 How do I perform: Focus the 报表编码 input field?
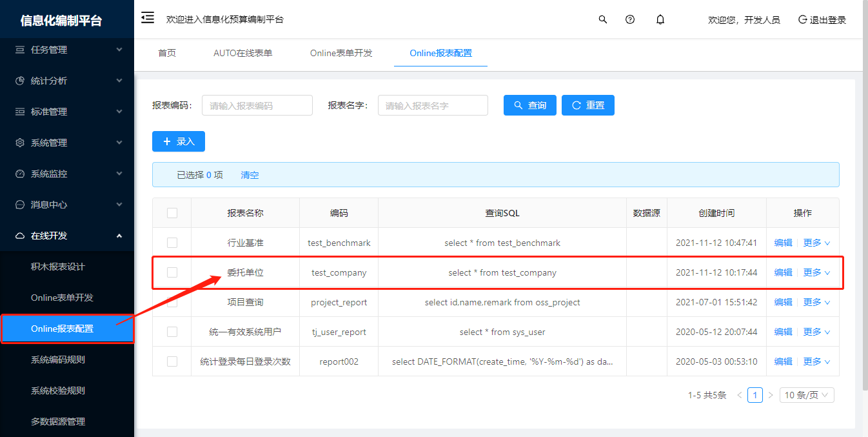click(x=257, y=105)
